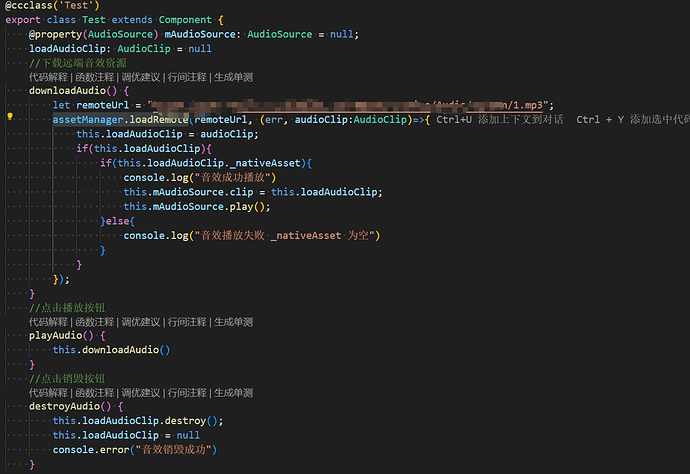Viewport: 690px width, 474px height.
Task: Click console.log("音效播放失败 _nativeAsset 为空") statement
Action: tap(252, 236)
